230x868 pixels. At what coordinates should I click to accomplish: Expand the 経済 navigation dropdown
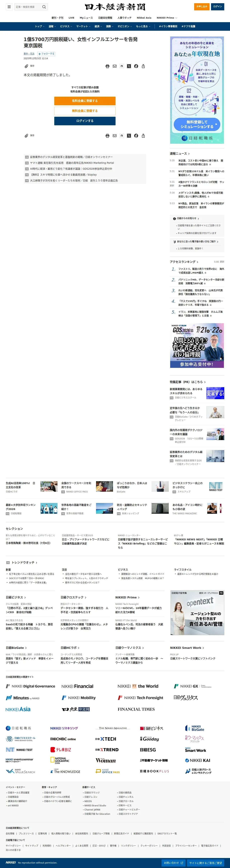click(x=98, y=26)
